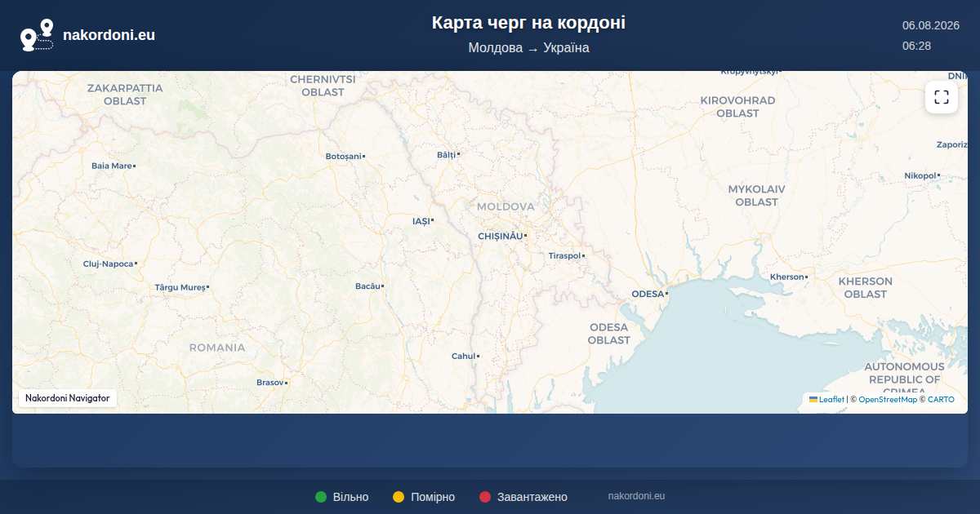The width and height of the screenshot is (980, 514).
Task: Click the Молдова → Україна subtitle
Action: (528, 48)
